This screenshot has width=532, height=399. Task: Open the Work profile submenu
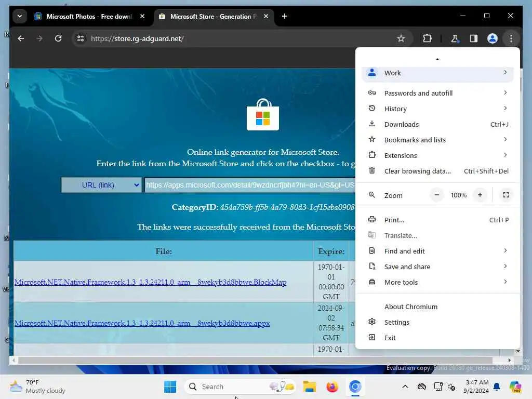coord(437,73)
